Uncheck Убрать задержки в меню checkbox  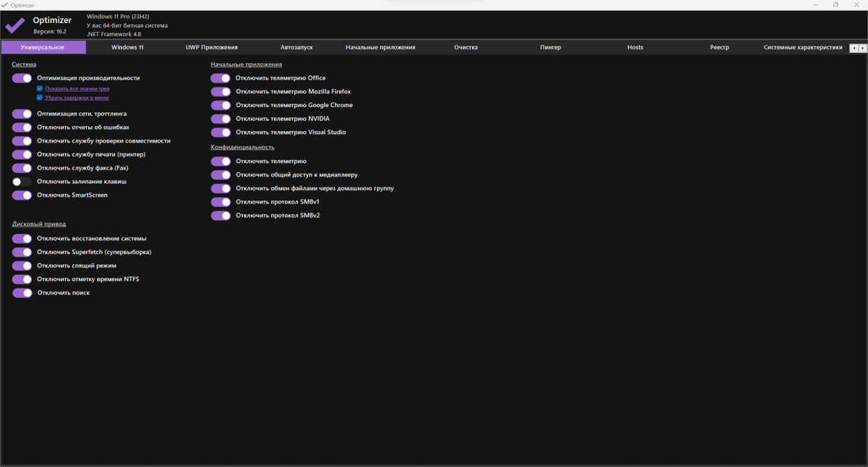click(x=40, y=97)
